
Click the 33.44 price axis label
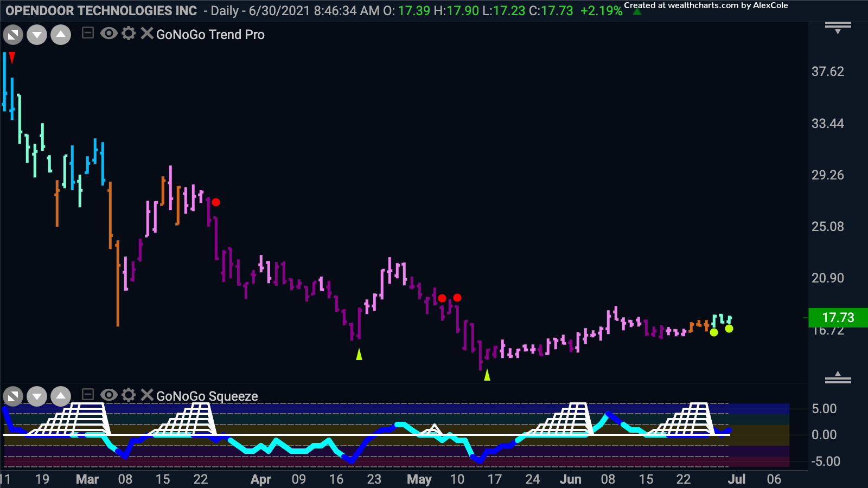828,124
